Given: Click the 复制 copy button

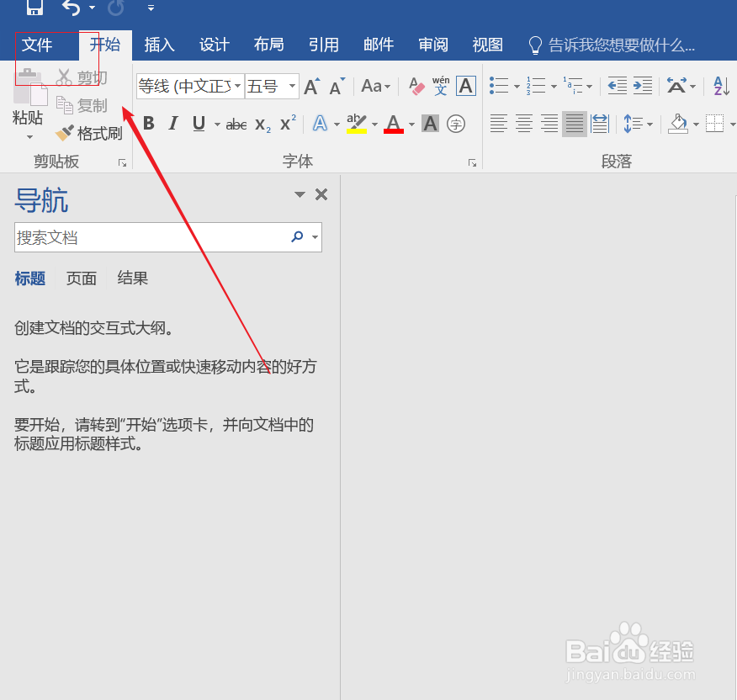Looking at the screenshot, I should [82, 105].
